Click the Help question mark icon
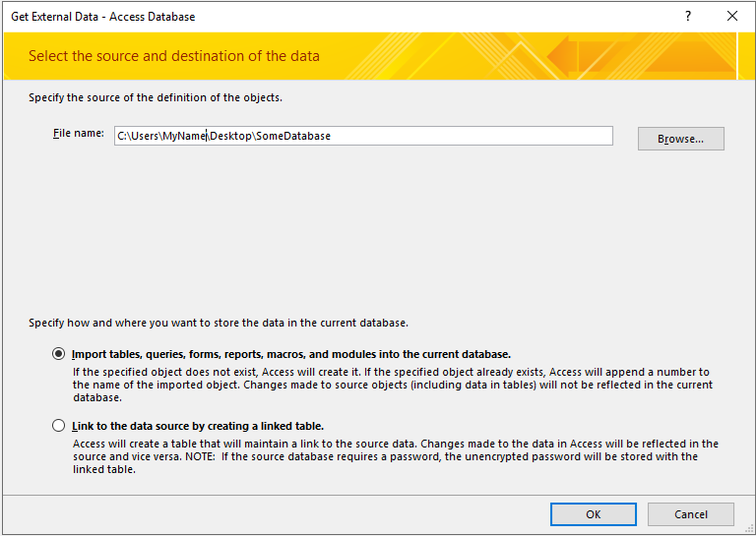This screenshot has height=536, width=756. pos(687,17)
